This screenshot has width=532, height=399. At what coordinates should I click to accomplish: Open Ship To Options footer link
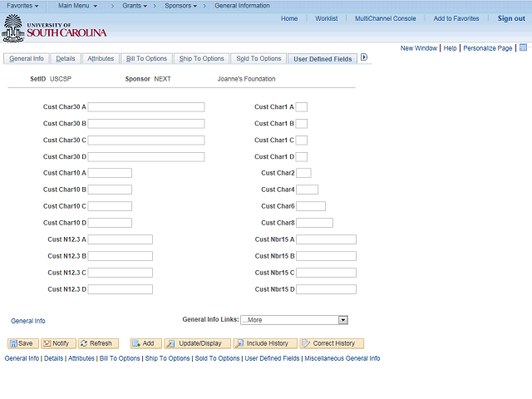(168, 358)
